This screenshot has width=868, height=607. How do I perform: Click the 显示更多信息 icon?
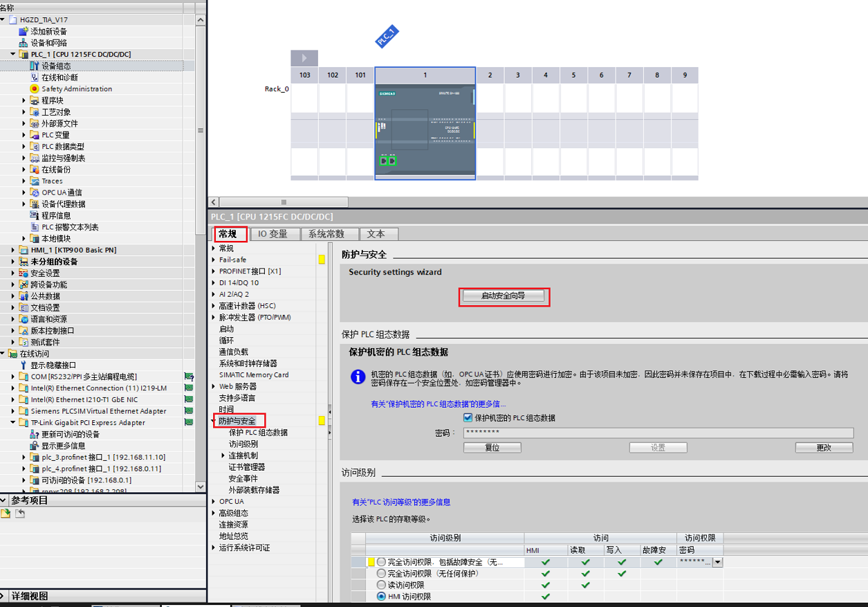pyautogui.click(x=35, y=446)
